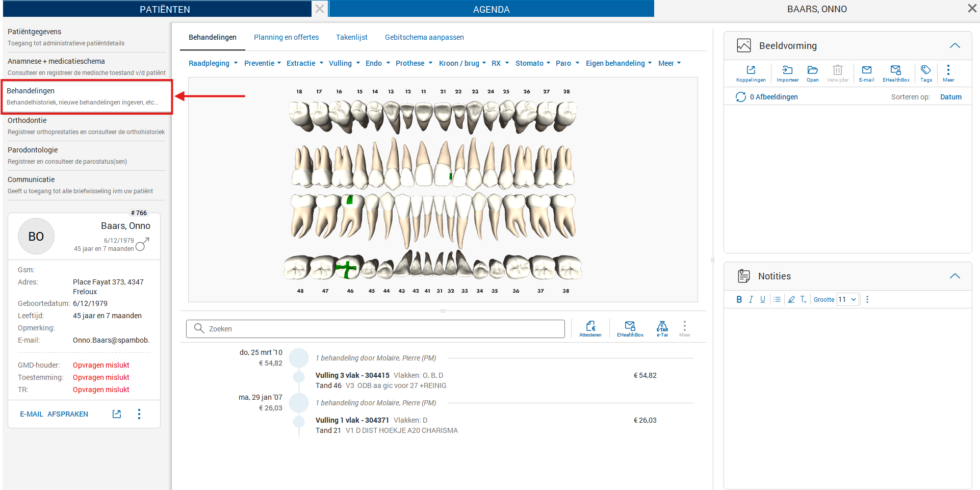Toggle bold formatting in Notities
Screen dimensions: 980x490
point(739,300)
